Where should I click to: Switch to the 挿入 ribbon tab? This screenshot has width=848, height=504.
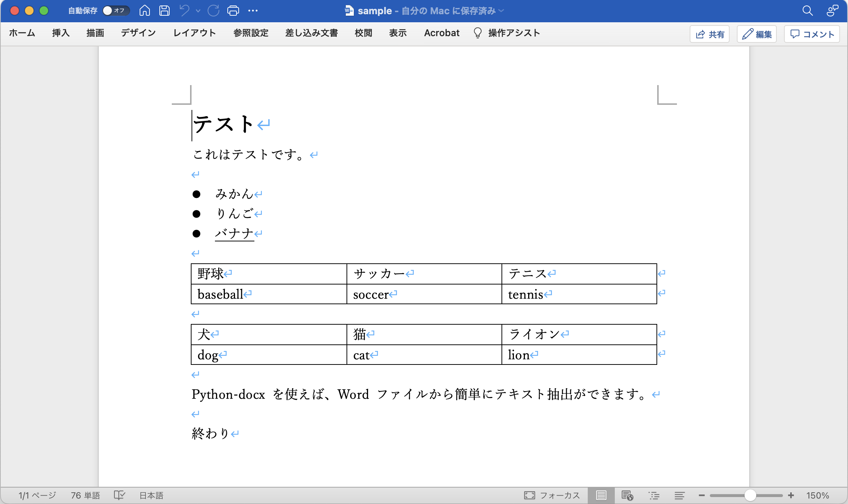pos(61,33)
